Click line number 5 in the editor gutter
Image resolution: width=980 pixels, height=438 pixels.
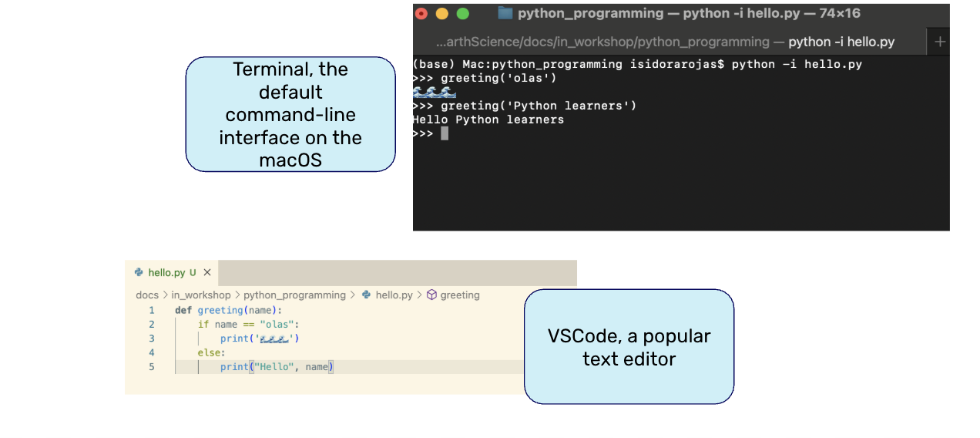coord(152,366)
